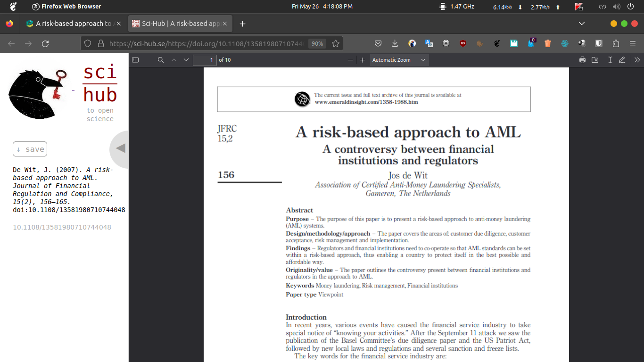Image resolution: width=644 pixels, height=362 pixels.
Task: Open the volume indicator in the top bar
Action: tap(616, 7)
